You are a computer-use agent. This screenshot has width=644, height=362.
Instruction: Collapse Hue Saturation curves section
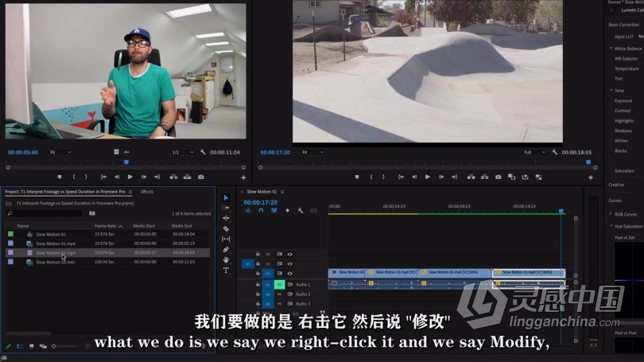tap(611, 226)
